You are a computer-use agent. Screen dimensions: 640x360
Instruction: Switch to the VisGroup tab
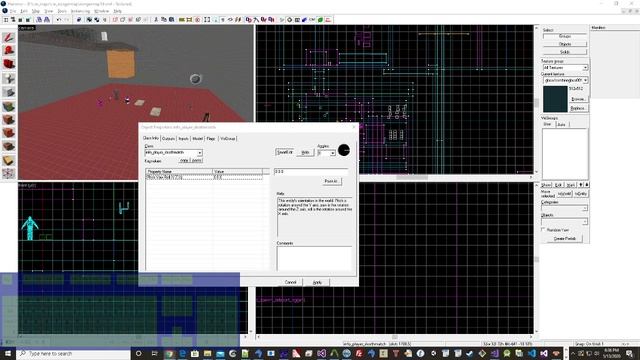tap(227, 139)
